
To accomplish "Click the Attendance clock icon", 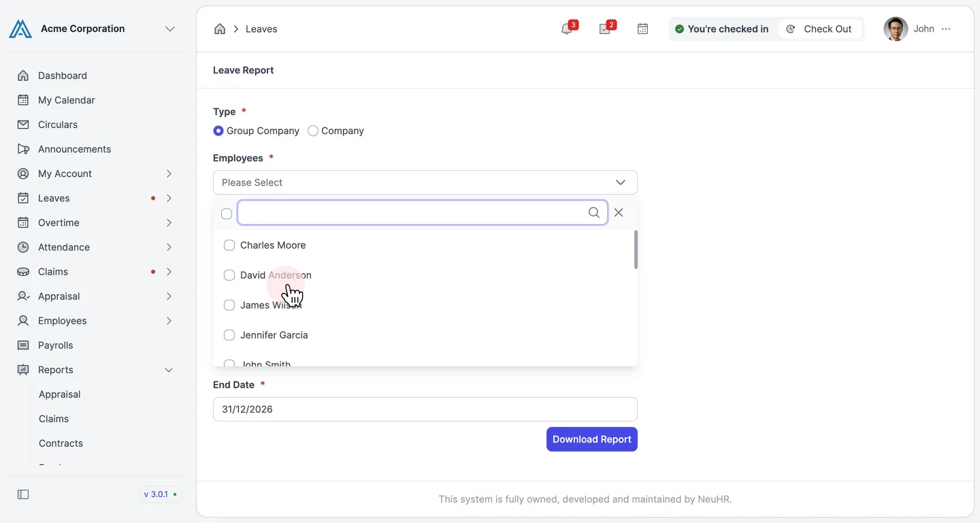I will pyautogui.click(x=23, y=247).
